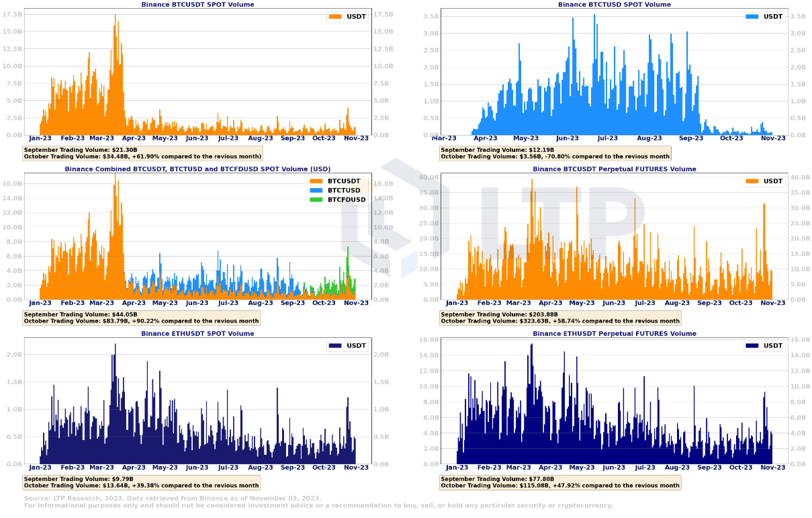Image resolution: width=812 pixels, height=518 pixels.
Task: Click 'September Trading Volume: $9.79B' text
Action: [x=78, y=479]
